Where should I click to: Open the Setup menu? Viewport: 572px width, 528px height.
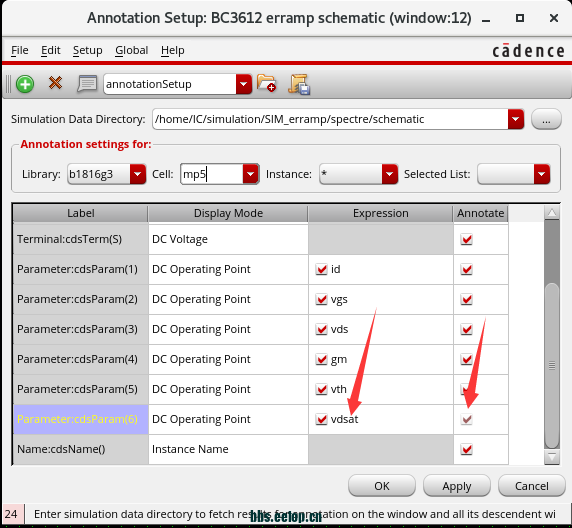point(88,50)
